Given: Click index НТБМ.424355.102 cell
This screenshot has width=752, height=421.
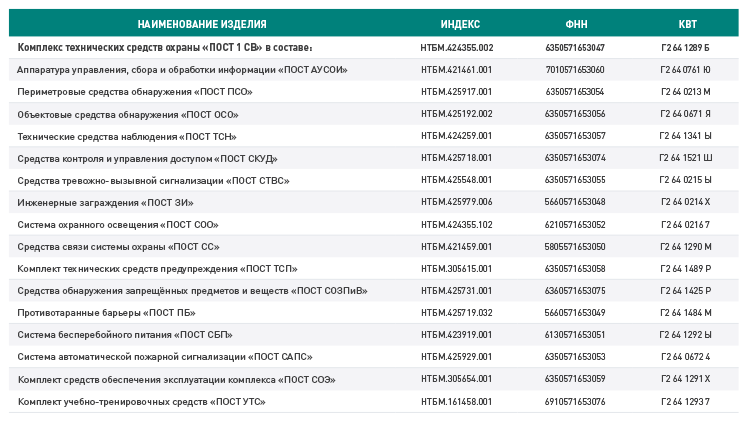Looking at the screenshot, I should [x=456, y=225].
